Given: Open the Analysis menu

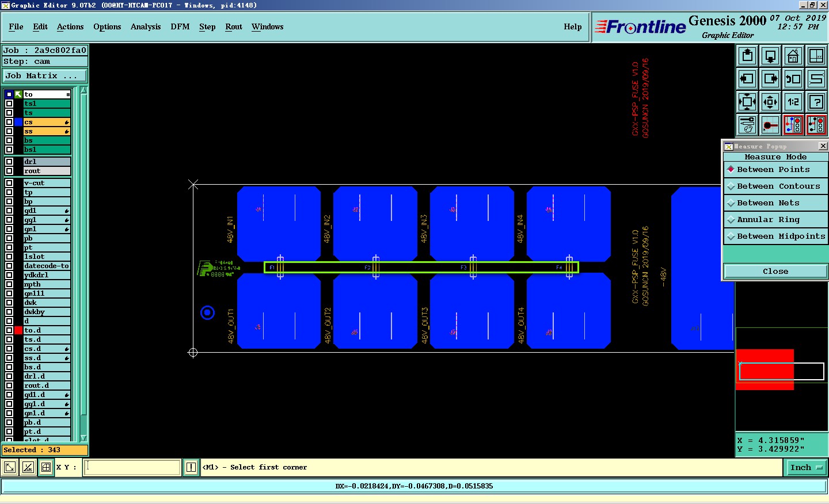Looking at the screenshot, I should click(146, 27).
